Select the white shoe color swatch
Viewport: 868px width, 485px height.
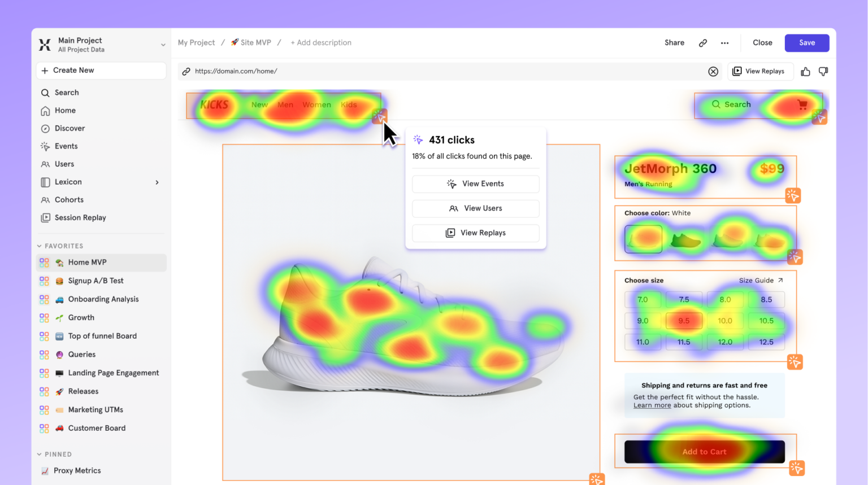643,238
